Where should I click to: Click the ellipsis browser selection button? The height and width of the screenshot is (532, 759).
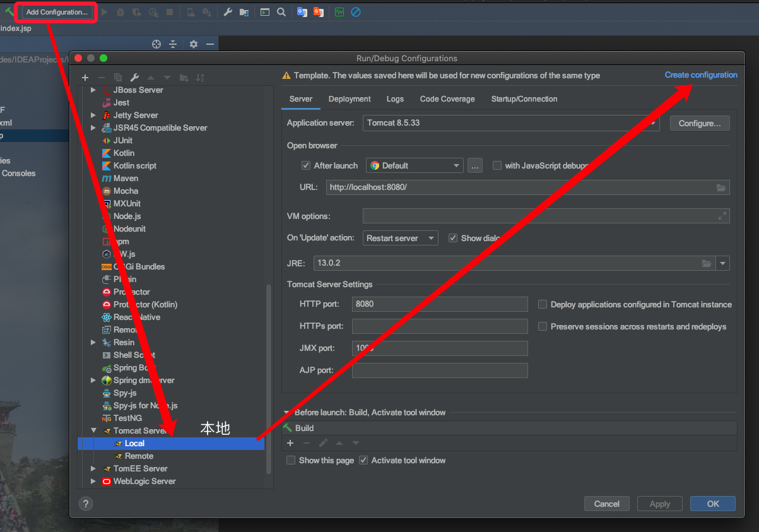pos(475,165)
